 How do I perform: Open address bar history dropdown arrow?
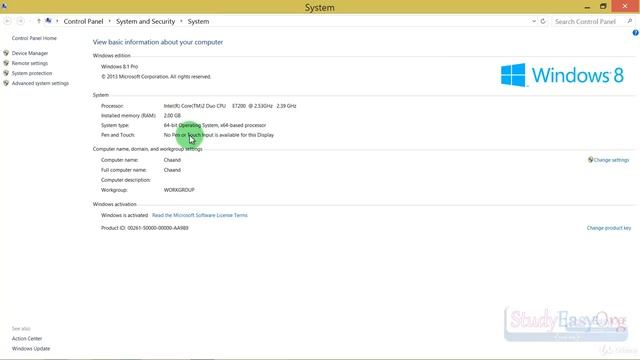(534, 21)
